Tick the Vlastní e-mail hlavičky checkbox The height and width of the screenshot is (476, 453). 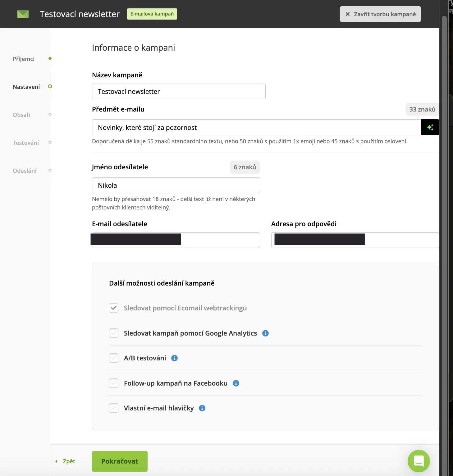click(x=114, y=408)
